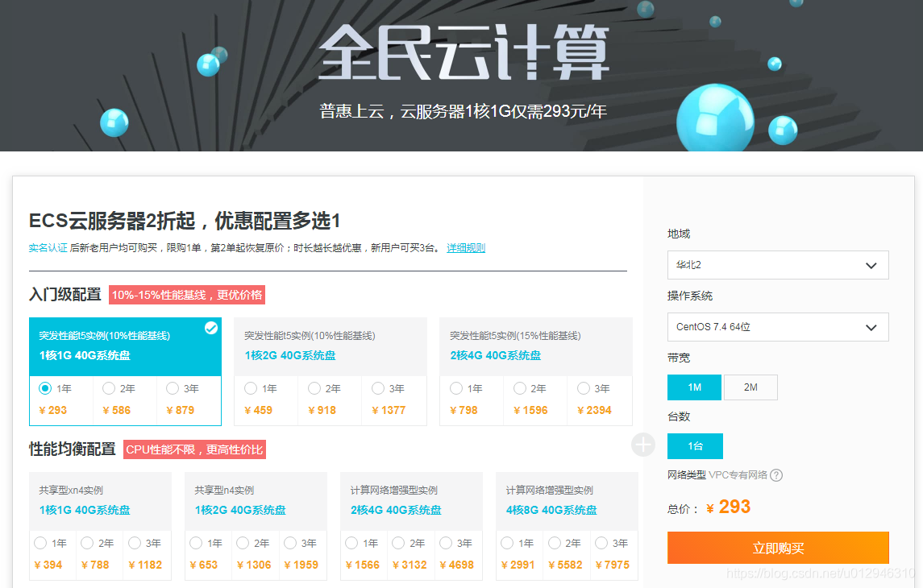Select the 计算网络增强型 4核8G card header
The height and width of the screenshot is (588, 923).
tap(567, 501)
